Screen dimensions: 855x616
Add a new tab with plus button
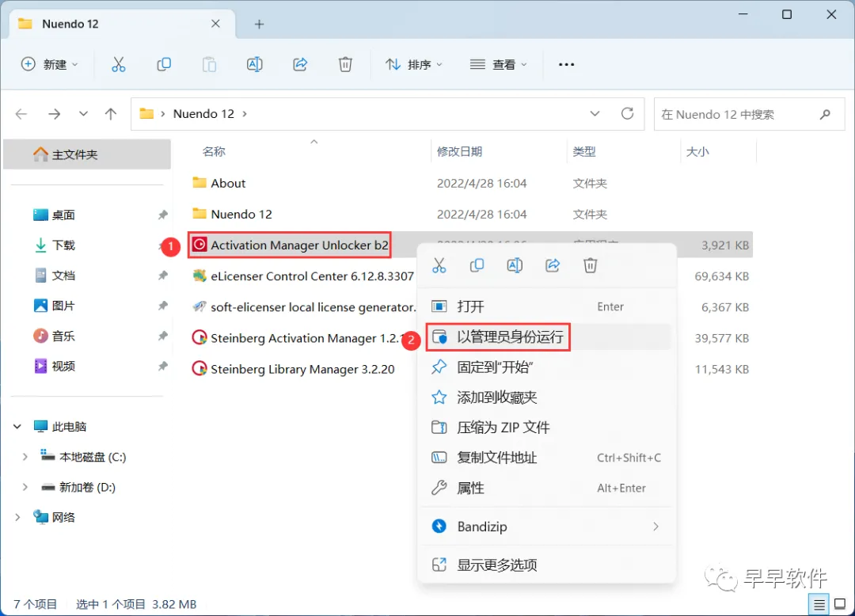coord(259,24)
